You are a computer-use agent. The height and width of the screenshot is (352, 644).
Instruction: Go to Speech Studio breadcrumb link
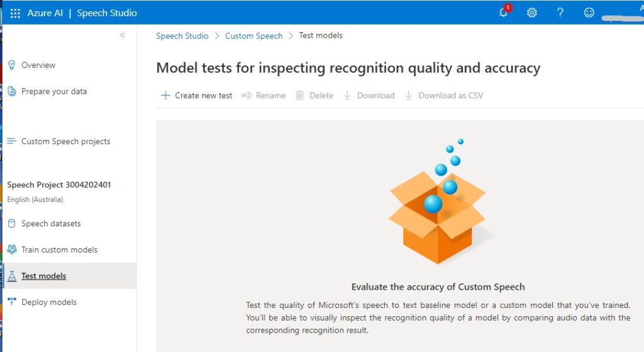pyautogui.click(x=182, y=36)
